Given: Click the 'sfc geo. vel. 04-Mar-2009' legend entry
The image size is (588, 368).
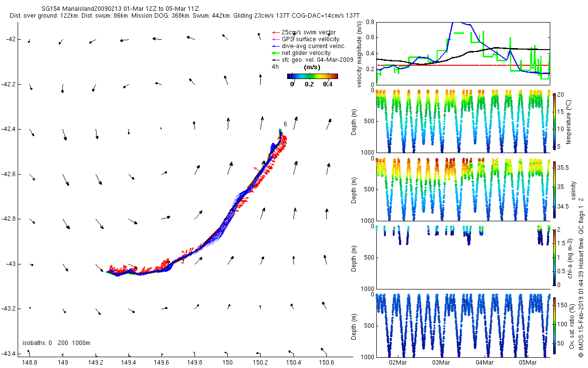Looking at the screenshot, I should 318,59.
